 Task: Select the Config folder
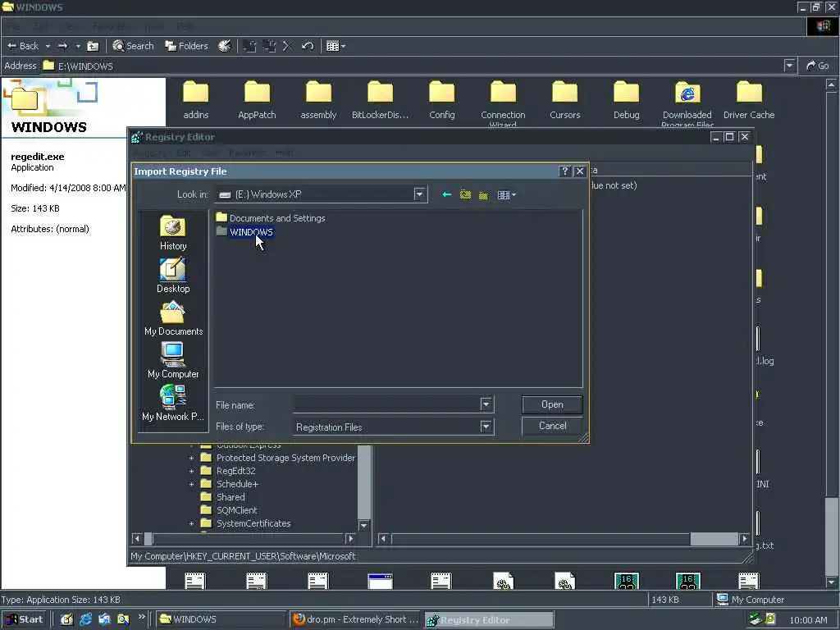point(441,100)
